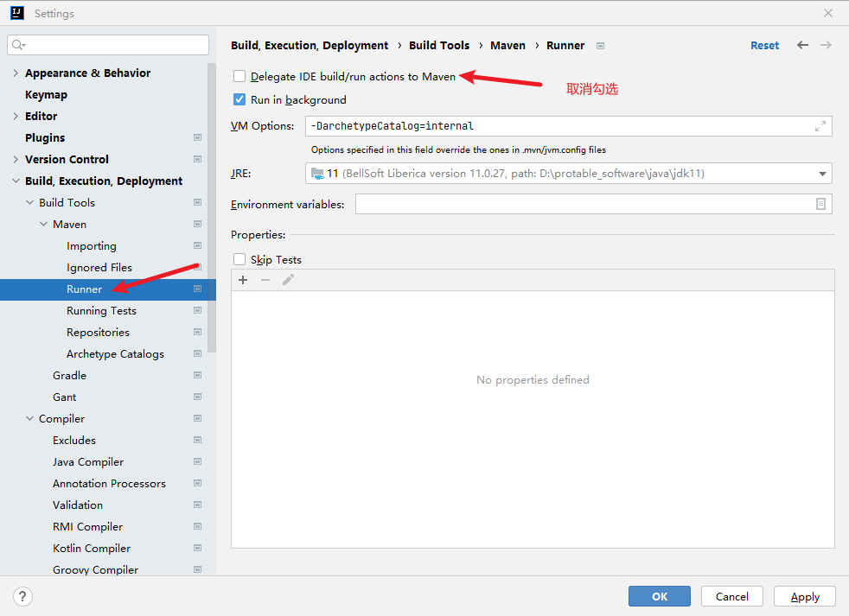Click inside the VM Options text field

tap(553, 126)
